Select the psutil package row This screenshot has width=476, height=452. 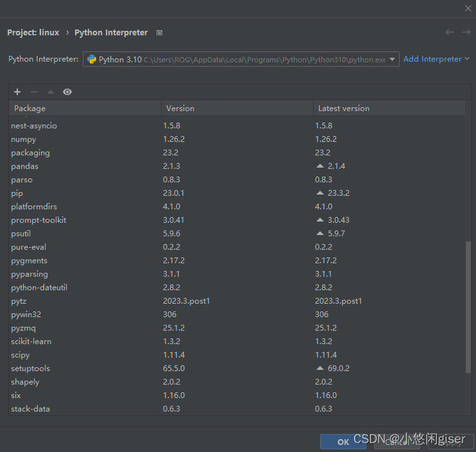point(237,234)
